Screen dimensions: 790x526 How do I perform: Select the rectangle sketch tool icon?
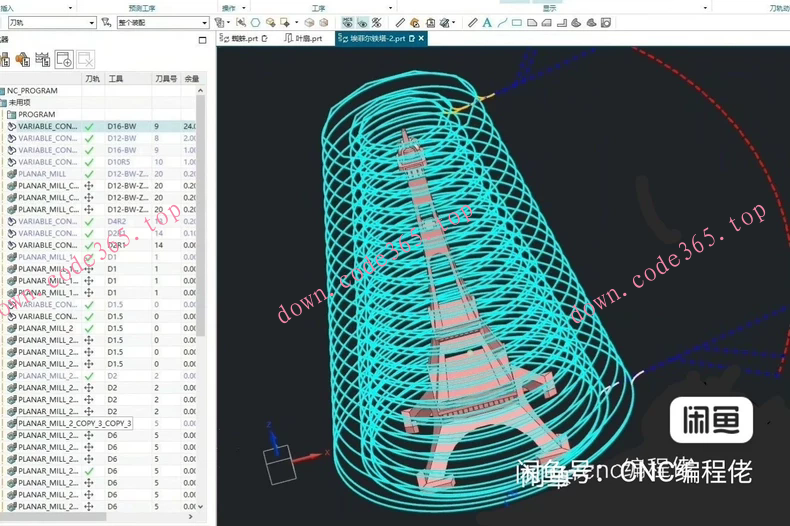tap(517, 22)
